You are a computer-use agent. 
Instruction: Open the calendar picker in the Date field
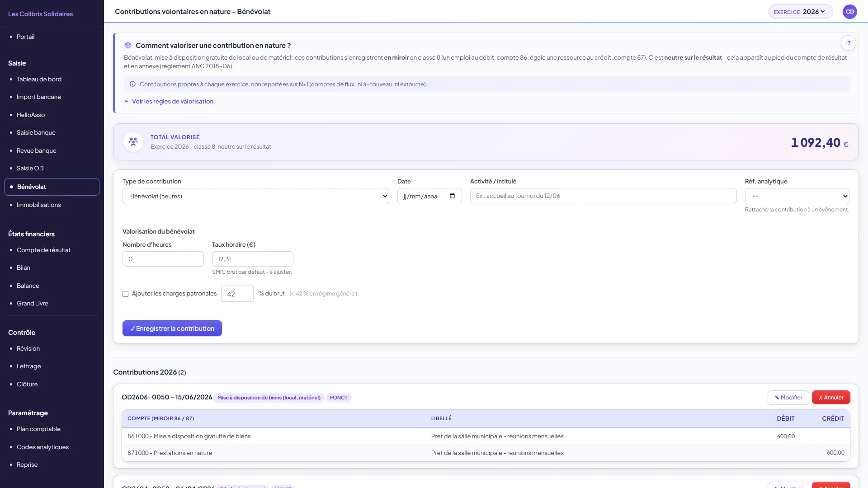pyautogui.click(x=452, y=196)
